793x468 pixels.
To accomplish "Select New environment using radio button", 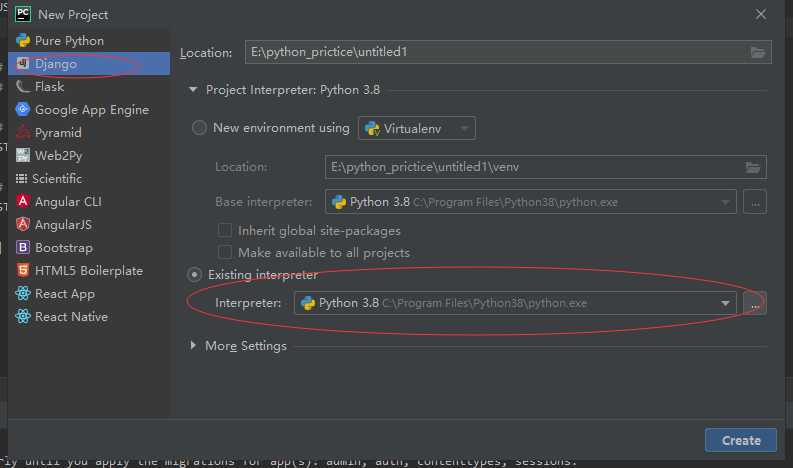I will tap(199, 127).
